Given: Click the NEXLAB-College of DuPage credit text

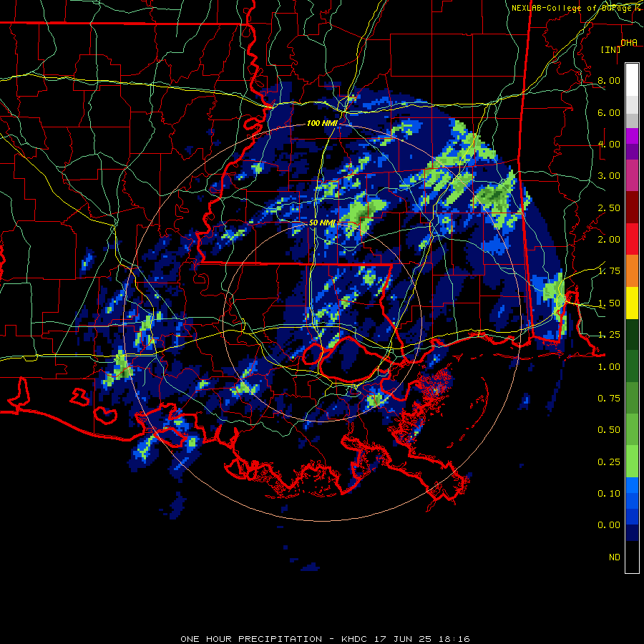Looking at the screenshot, I should click(x=575, y=8).
